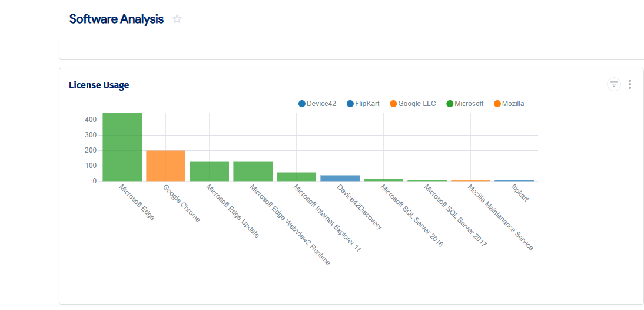Click the Microsoft Edge Update bar

(x=209, y=172)
